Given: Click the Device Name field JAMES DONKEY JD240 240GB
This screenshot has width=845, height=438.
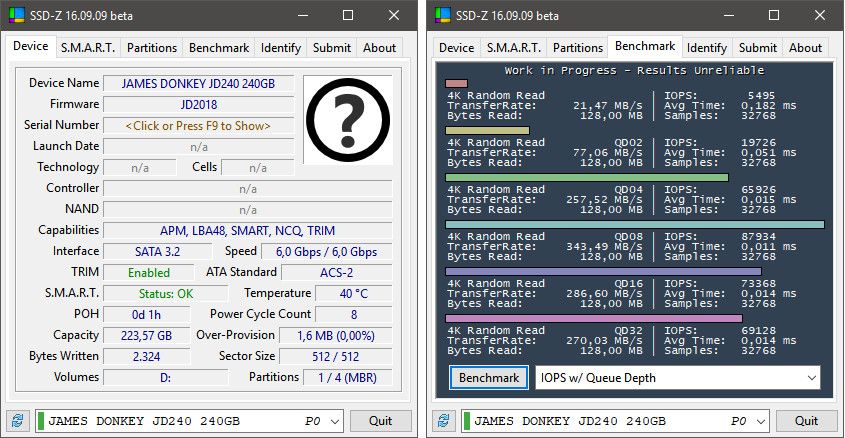Looking at the screenshot, I should pyautogui.click(x=198, y=84).
